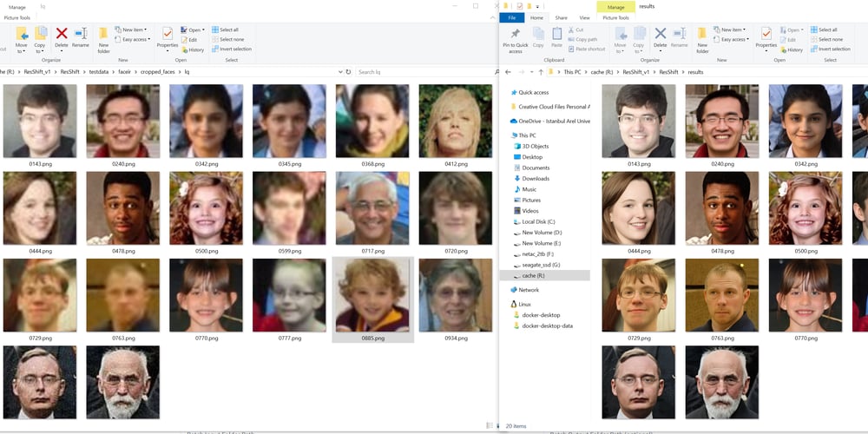The height and width of the screenshot is (434, 868).
Task: Select 0885.png thumbnail in lq window
Action: pyautogui.click(x=372, y=299)
